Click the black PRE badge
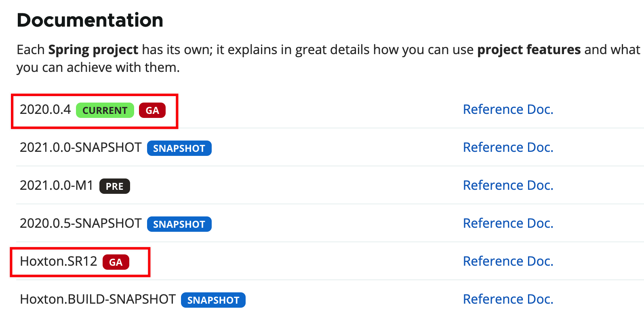This screenshot has height=319, width=644. tap(115, 186)
